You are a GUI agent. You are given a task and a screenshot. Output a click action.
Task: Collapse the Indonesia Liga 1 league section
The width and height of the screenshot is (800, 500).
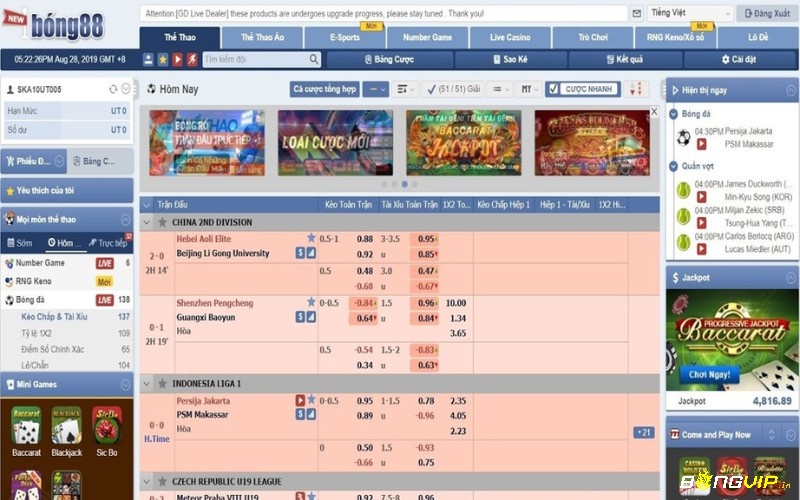pos(148,383)
